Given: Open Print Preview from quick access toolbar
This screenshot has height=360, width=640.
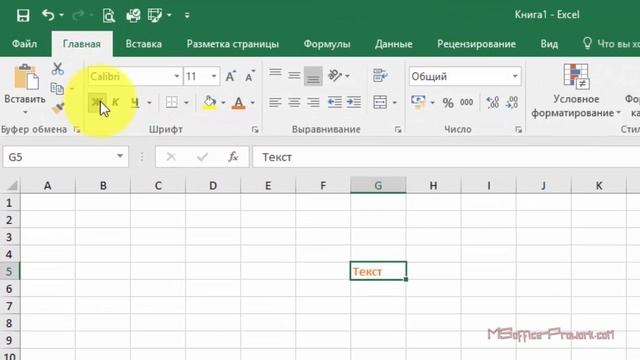Looking at the screenshot, I should tap(109, 16).
